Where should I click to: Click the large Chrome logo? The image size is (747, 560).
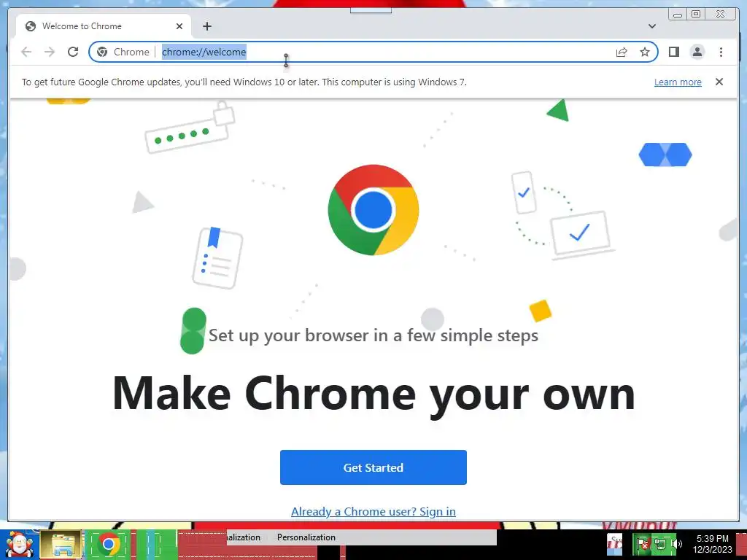(x=373, y=209)
